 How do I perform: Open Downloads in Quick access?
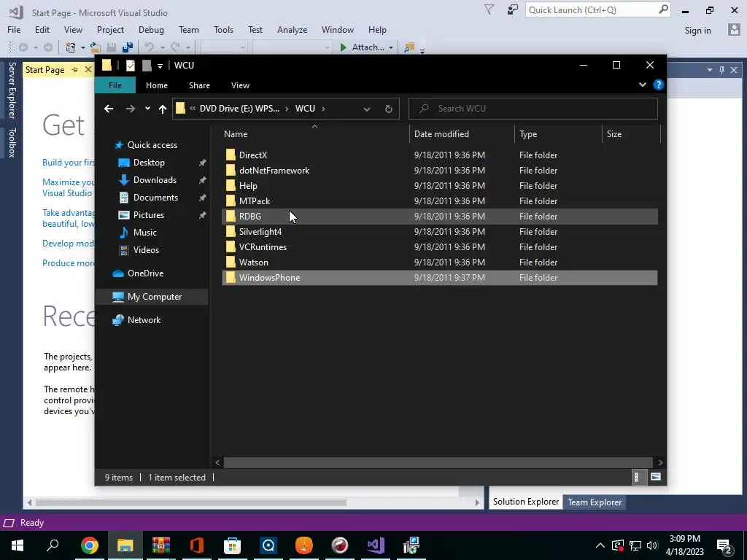[155, 180]
